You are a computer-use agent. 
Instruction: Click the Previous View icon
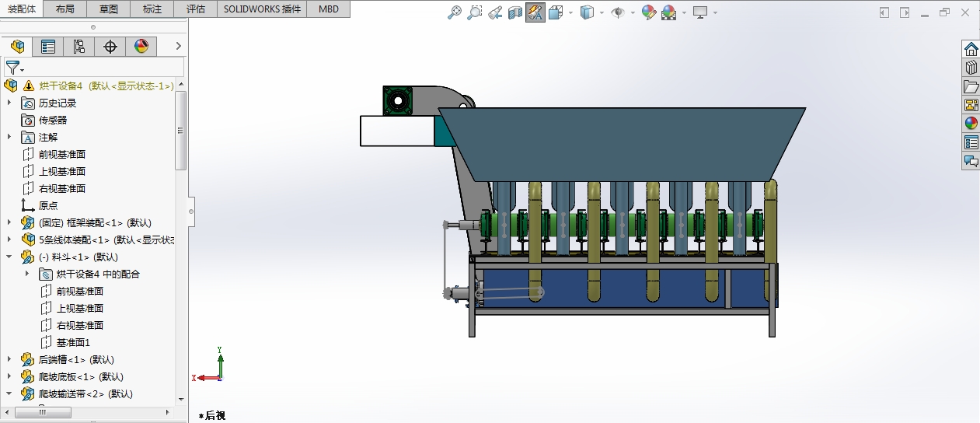pos(495,12)
